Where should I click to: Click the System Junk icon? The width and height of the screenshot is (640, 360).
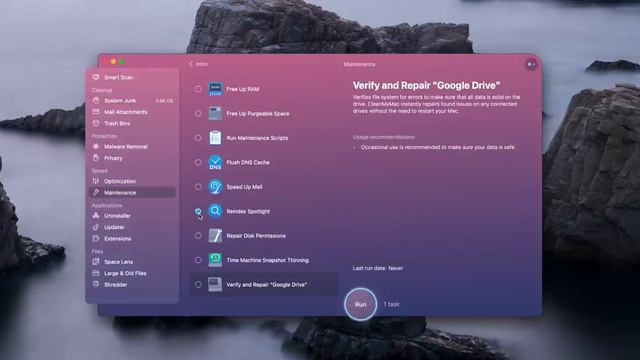point(96,100)
